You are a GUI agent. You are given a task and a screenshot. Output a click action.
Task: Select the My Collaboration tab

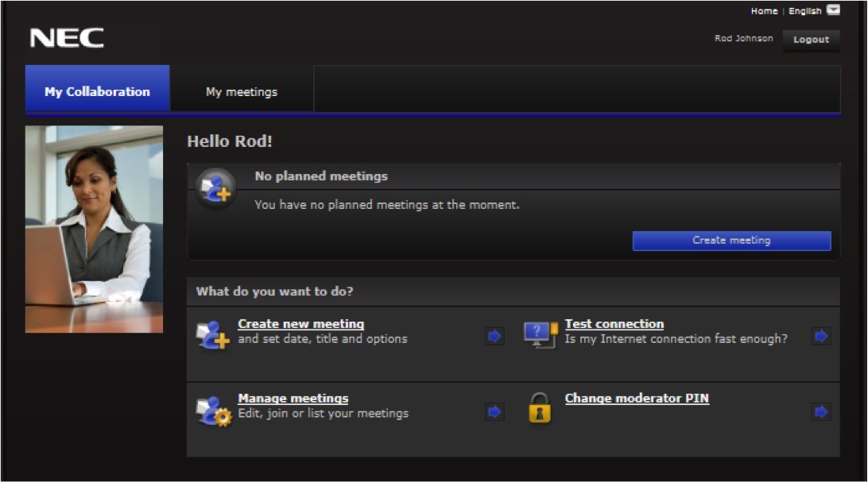pos(97,92)
